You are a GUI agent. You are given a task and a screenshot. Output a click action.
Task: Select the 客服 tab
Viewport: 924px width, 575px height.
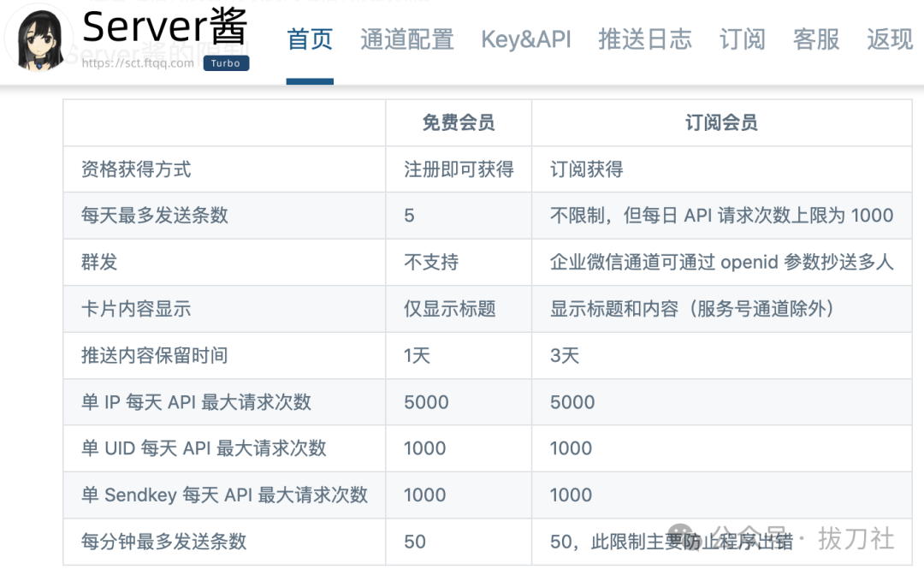pos(816,39)
